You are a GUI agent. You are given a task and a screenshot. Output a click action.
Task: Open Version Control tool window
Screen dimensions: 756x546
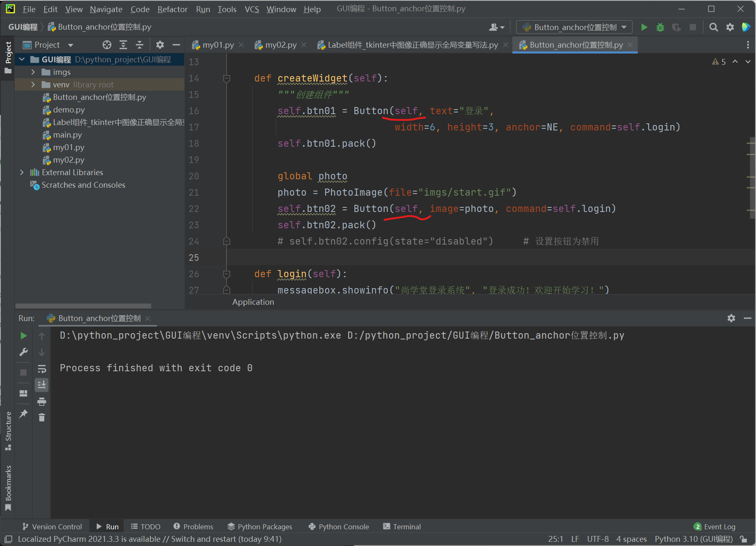coord(52,527)
